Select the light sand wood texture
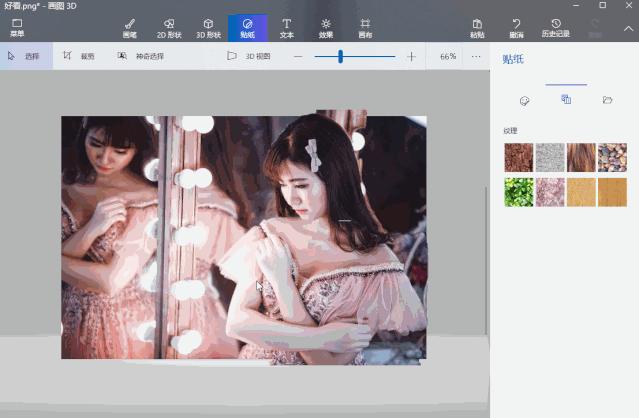 point(581,192)
